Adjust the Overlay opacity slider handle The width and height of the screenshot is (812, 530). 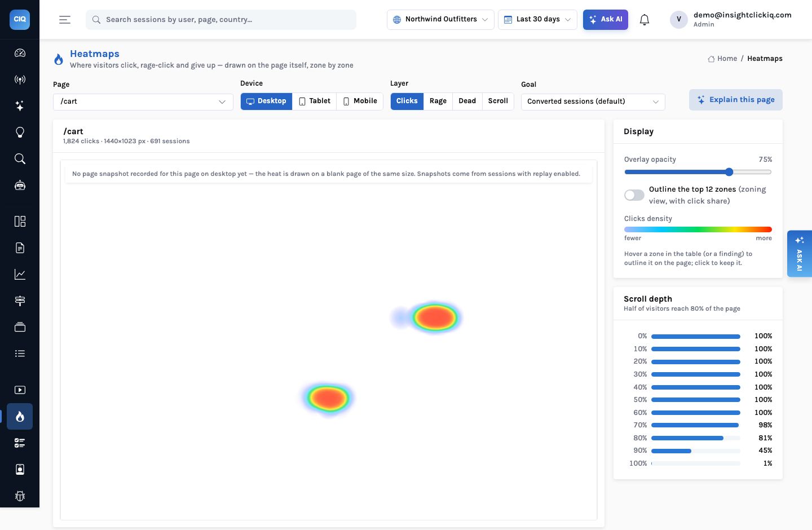click(729, 172)
